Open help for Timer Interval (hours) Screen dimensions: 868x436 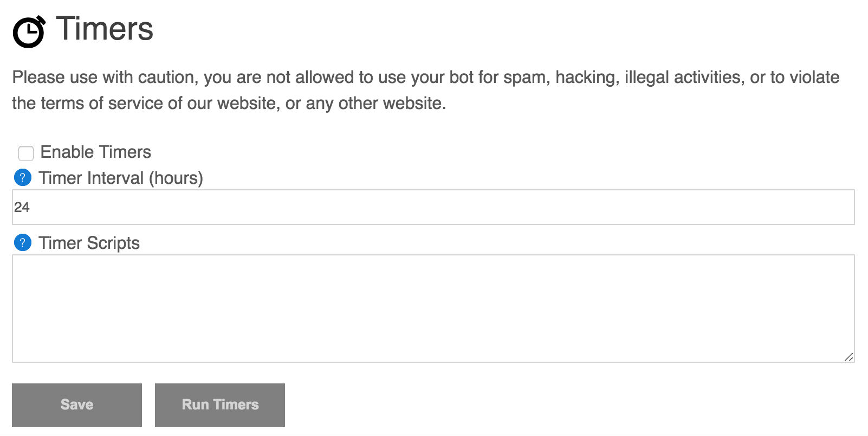coord(22,177)
